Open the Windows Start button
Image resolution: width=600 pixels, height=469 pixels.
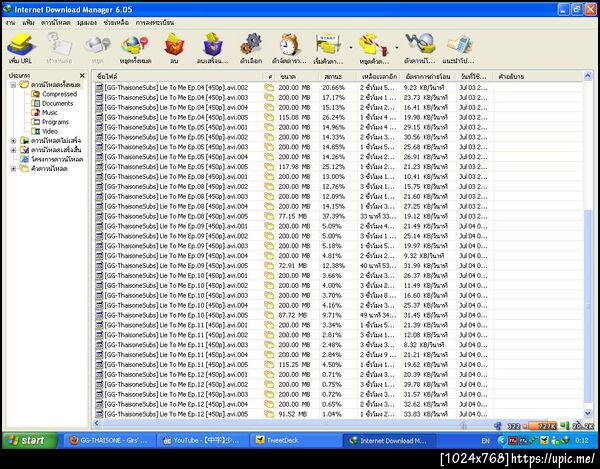tap(30, 440)
